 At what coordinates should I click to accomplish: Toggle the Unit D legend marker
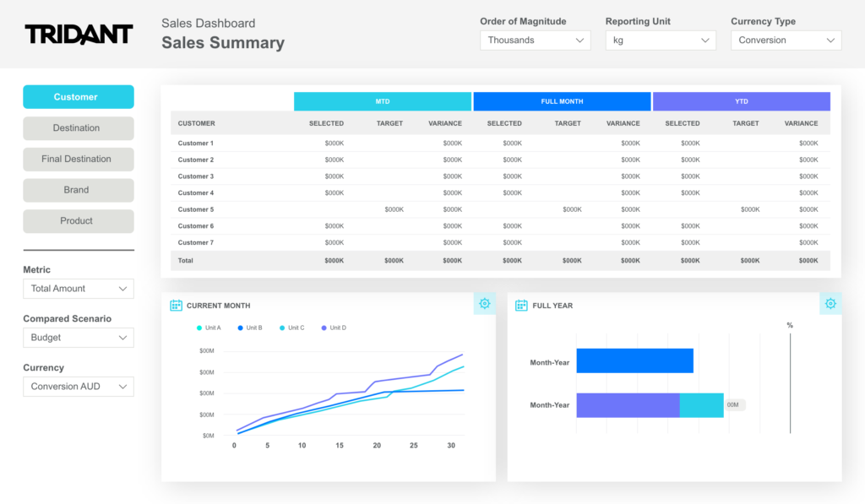click(x=324, y=328)
